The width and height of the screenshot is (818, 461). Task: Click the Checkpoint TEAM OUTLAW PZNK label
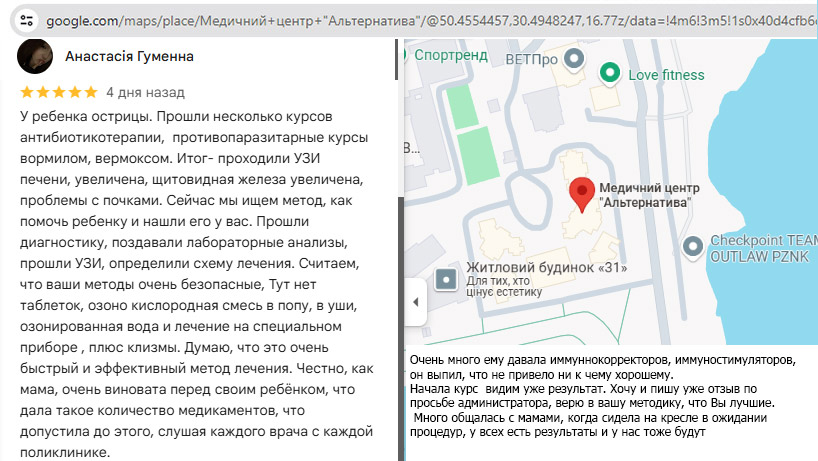click(762, 248)
